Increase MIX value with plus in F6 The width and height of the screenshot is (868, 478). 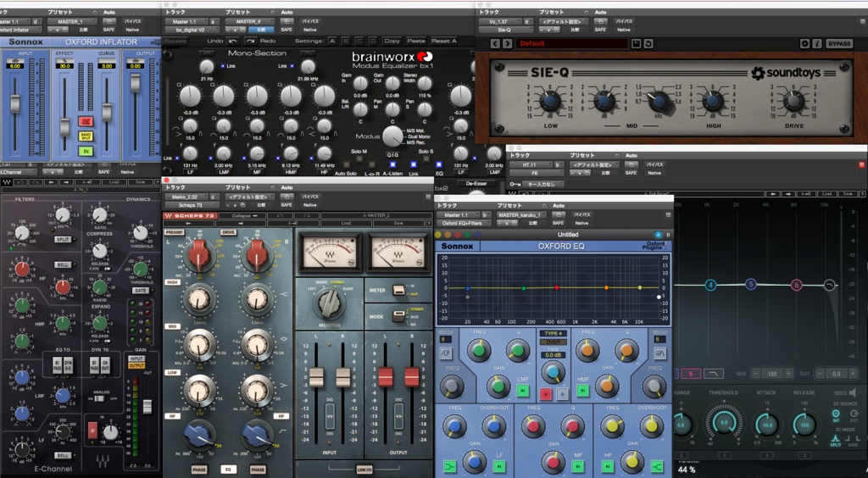tap(789, 374)
